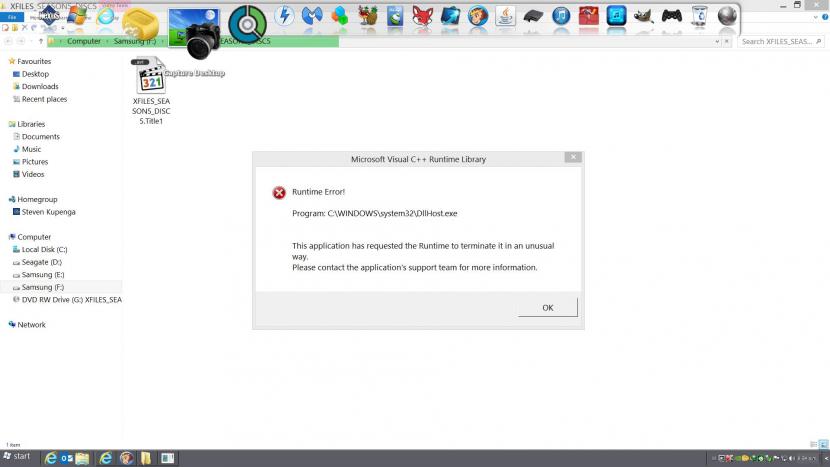
Task: Open Local Disk (C:)
Action: click(44, 249)
